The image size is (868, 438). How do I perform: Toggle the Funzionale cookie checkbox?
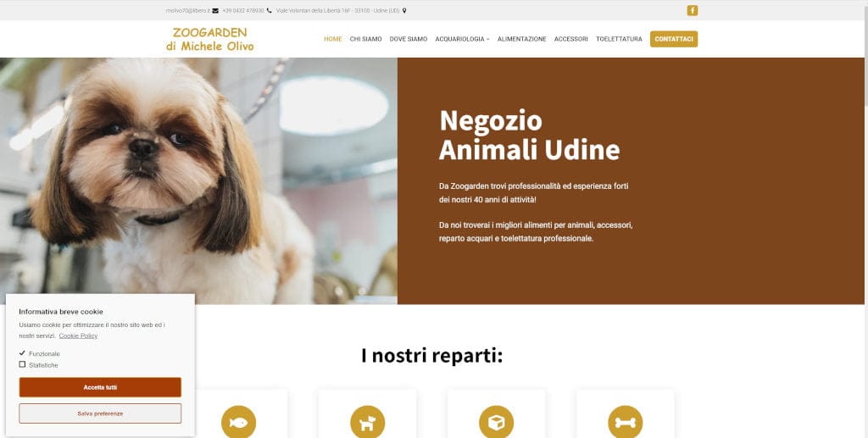pos(22,352)
